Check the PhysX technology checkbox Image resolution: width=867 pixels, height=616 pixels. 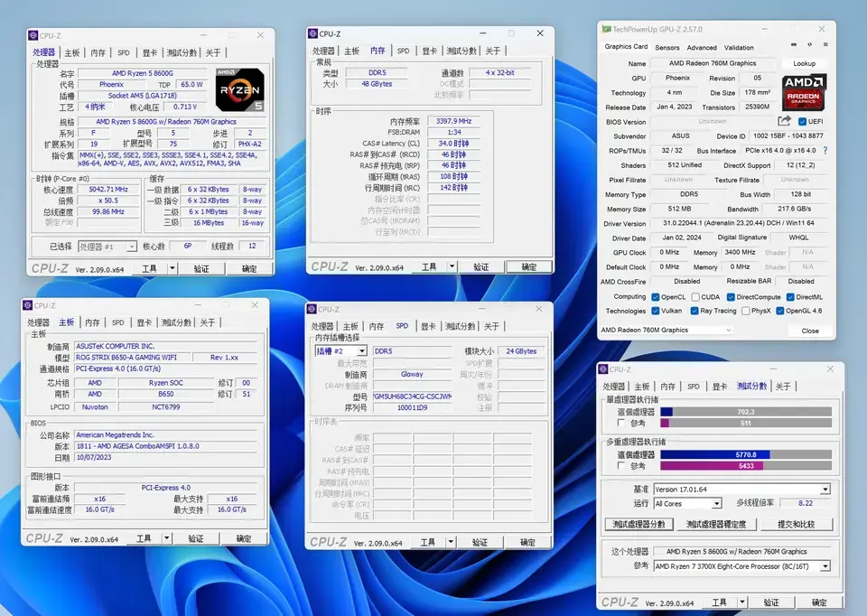tap(743, 311)
